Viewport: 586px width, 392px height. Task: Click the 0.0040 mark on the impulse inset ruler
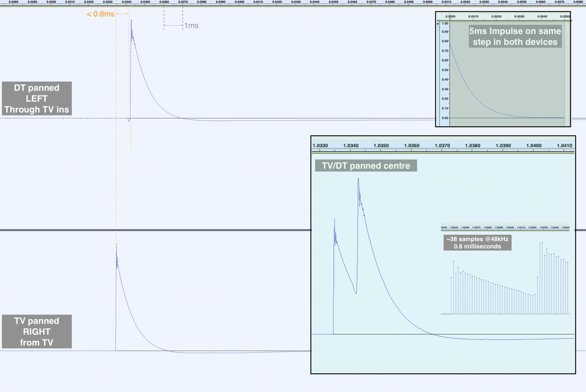(542, 16)
